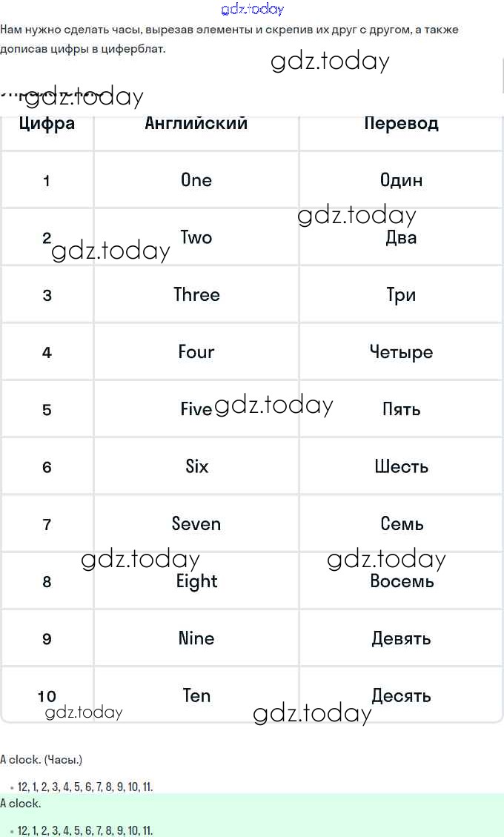Screen dimensions: 504x837
Task: Click the translation 'Четыре'
Action: (401, 352)
